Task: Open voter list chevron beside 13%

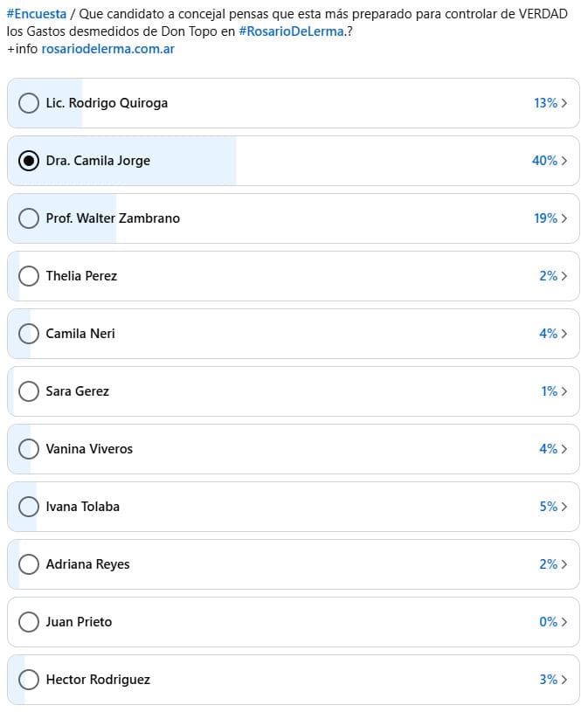Action: pyautogui.click(x=564, y=103)
